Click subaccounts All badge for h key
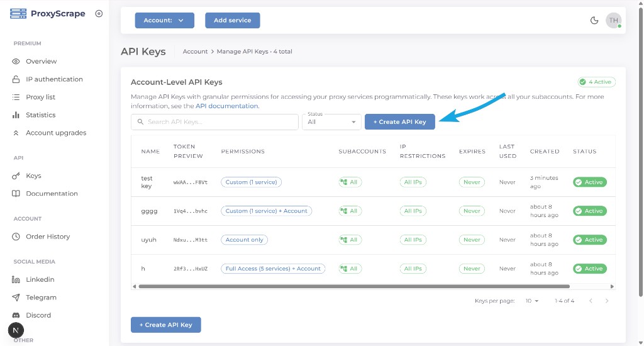The image size is (644, 346). coord(350,269)
